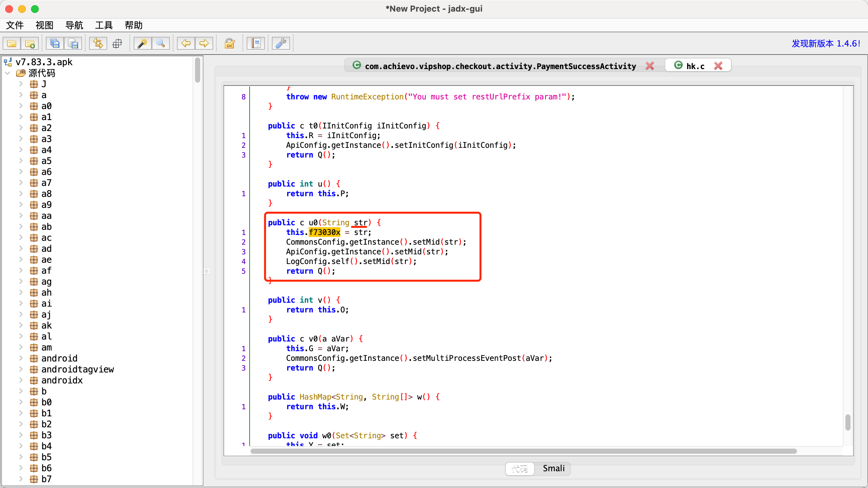Open the 工具 menu
Screen dimensions: 868x488
coord(104,25)
